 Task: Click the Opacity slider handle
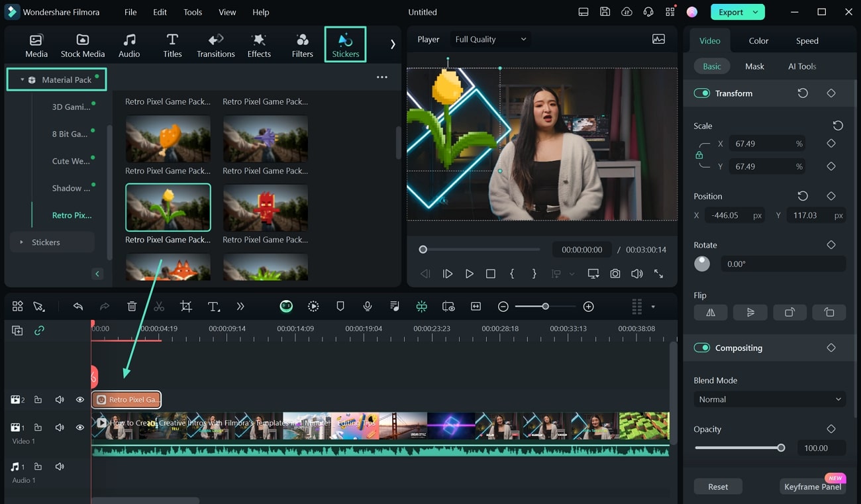781,448
